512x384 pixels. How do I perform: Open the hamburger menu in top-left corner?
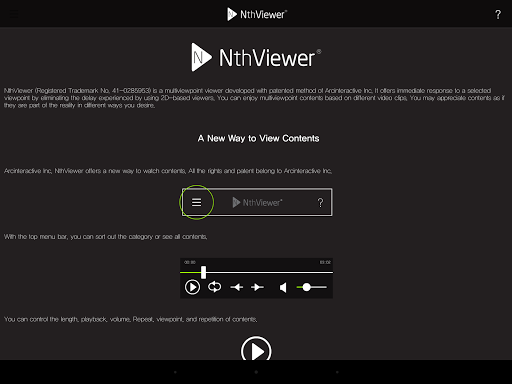point(14,14)
